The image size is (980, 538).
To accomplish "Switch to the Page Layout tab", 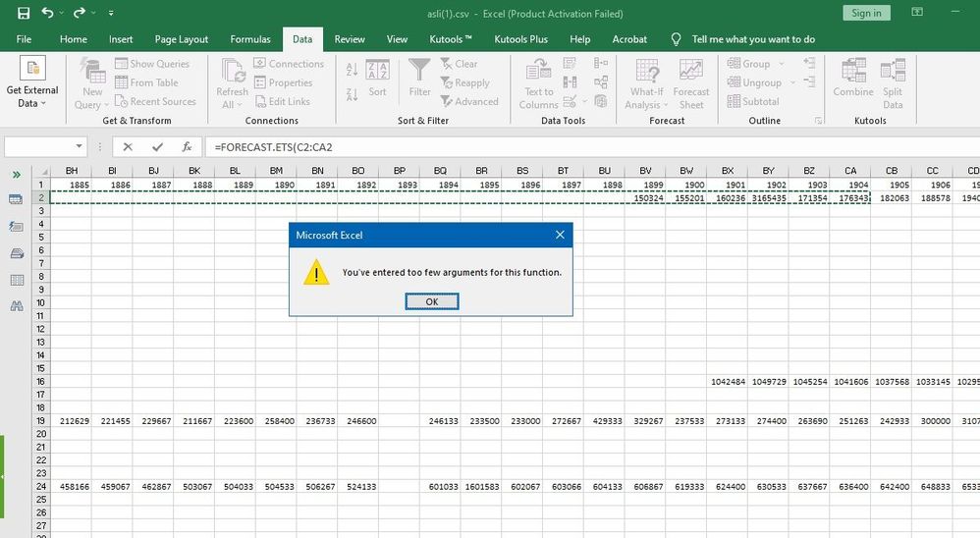I will (x=182, y=39).
